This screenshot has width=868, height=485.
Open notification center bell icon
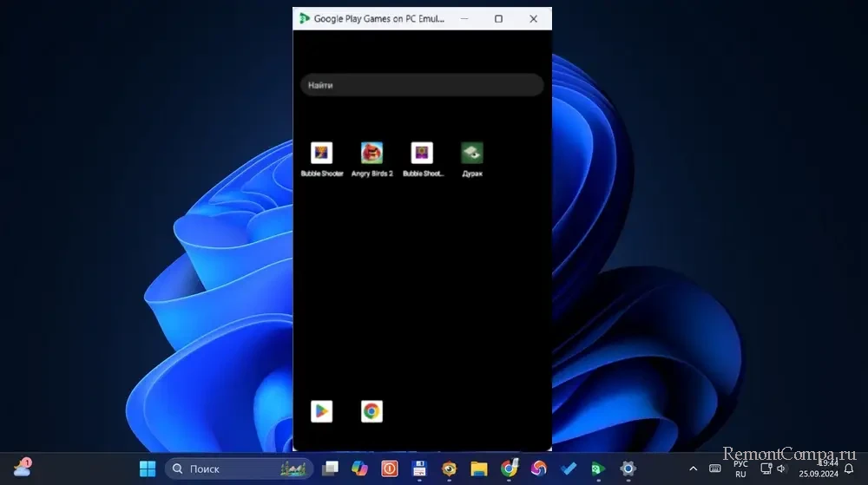(849, 469)
